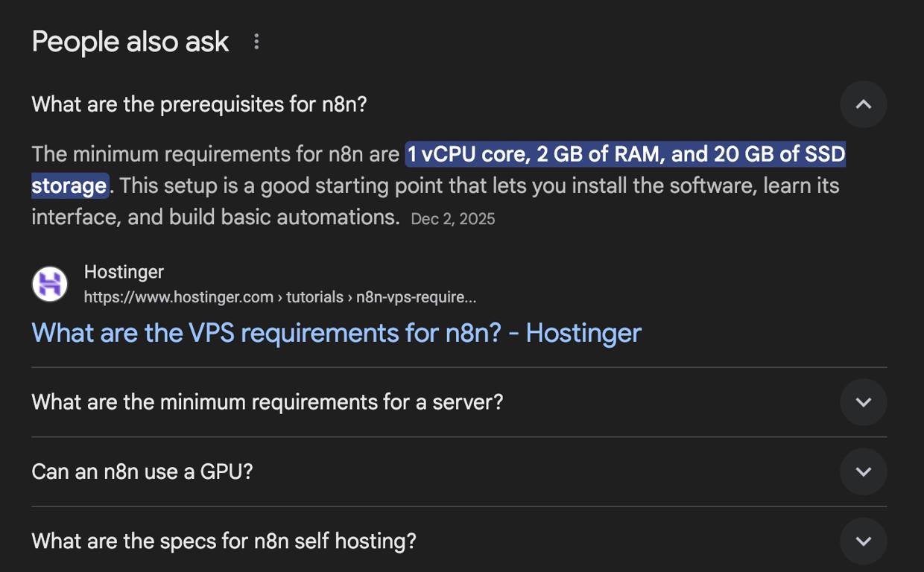
Task: Click the Dec 2, 2025 date text
Action: 453,218
